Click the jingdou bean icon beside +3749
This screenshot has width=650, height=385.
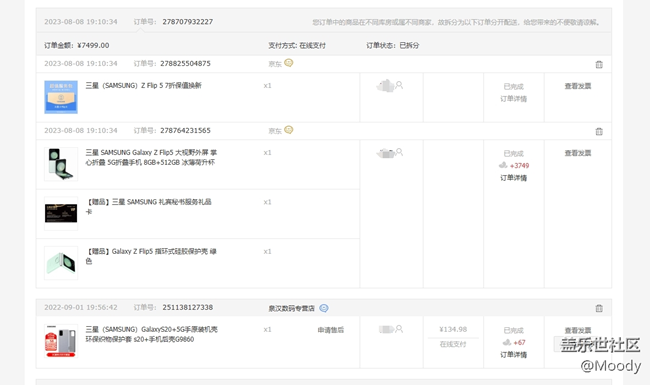point(503,165)
